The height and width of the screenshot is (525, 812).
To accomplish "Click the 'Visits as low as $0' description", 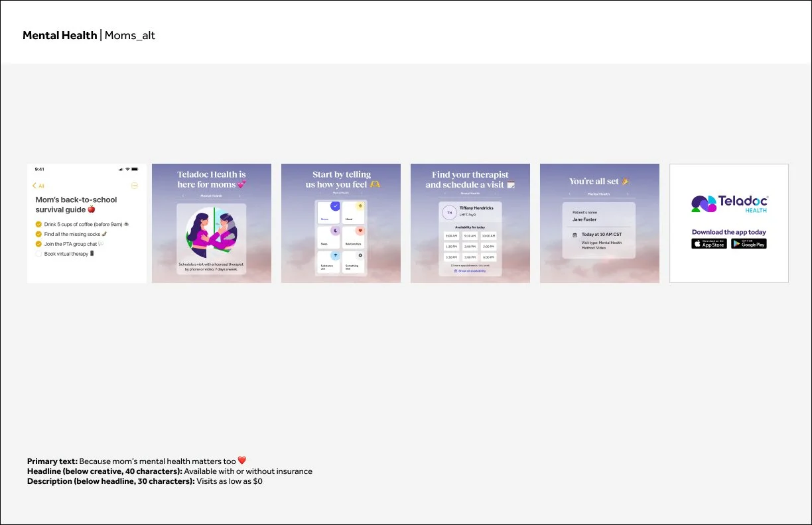I will click(x=229, y=481).
